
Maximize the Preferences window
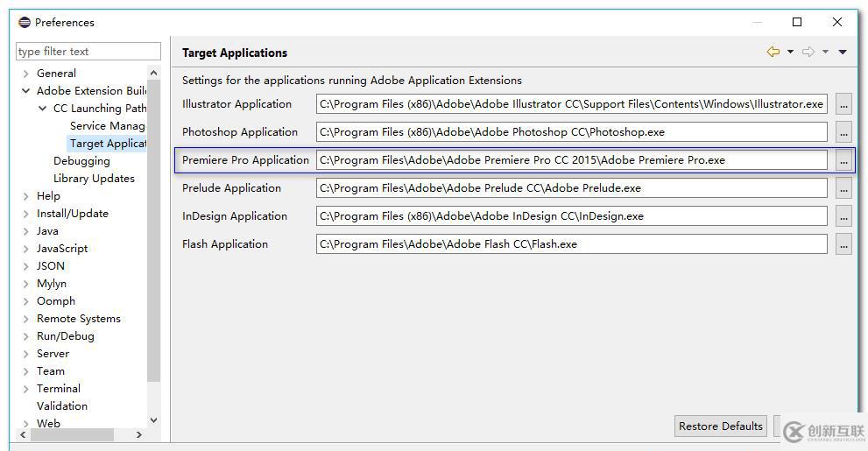tap(797, 22)
